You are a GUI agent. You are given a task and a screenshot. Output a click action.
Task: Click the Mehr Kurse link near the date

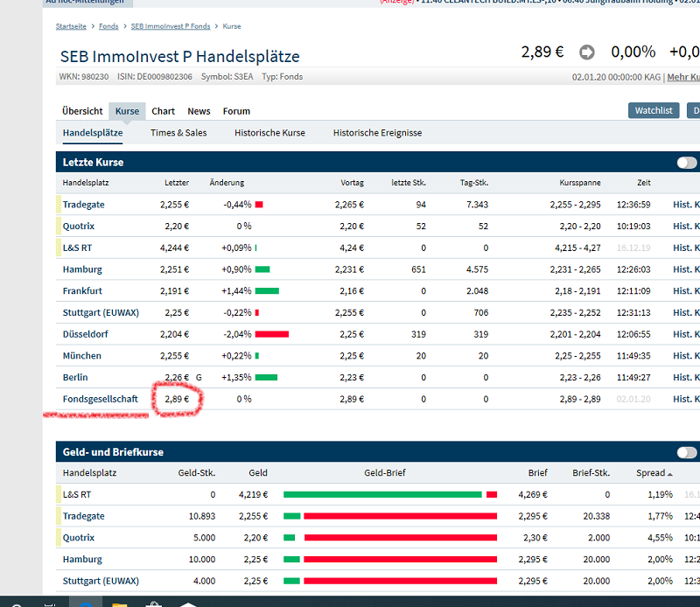[683, 77]
